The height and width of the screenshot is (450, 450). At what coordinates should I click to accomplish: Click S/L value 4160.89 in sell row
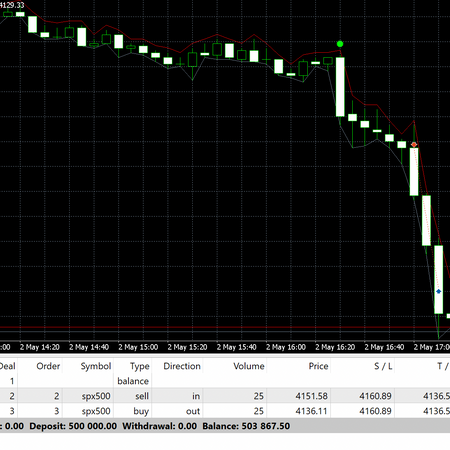point(375,396)
